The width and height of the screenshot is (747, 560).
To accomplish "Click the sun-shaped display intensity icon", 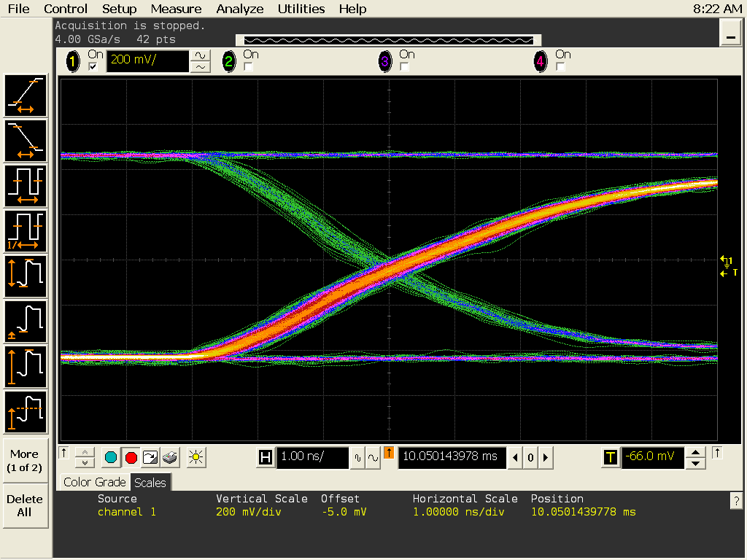I will [x=195, y=458].
